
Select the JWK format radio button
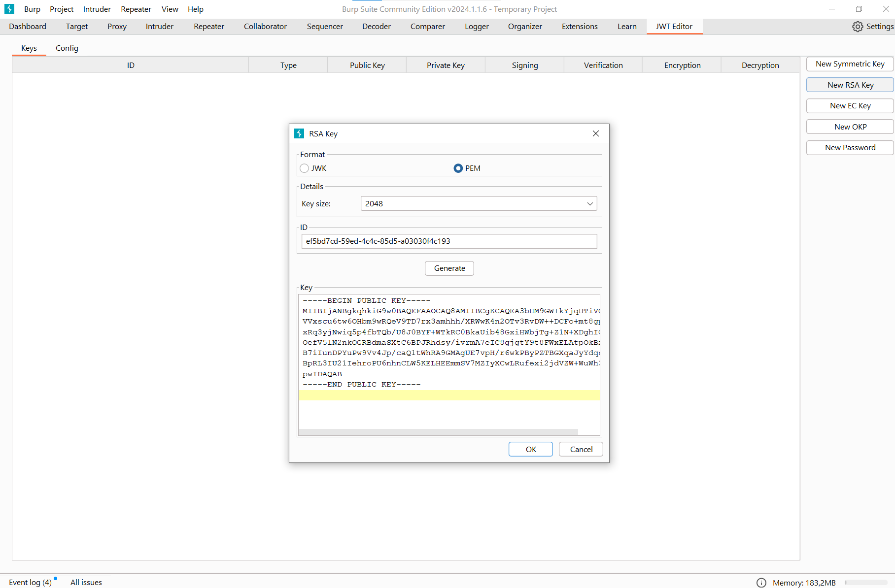[x=305, y=168]
